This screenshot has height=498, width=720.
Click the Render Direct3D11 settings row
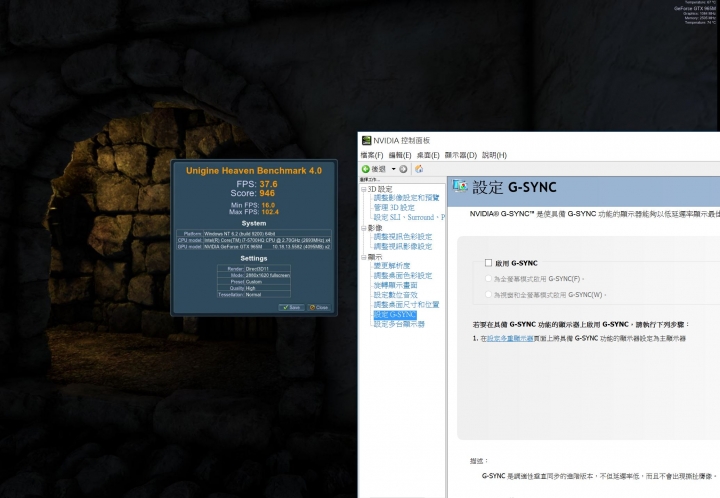[x=254, y=269]
